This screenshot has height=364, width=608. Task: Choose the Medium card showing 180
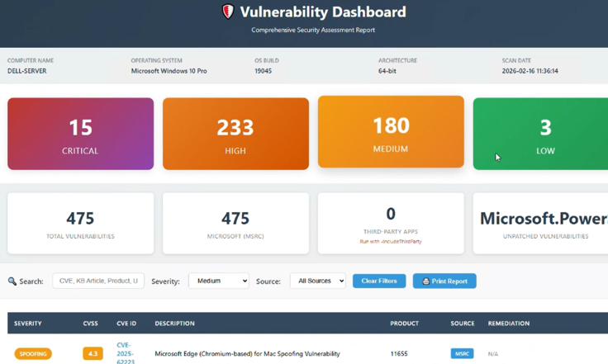pos(391,132)
